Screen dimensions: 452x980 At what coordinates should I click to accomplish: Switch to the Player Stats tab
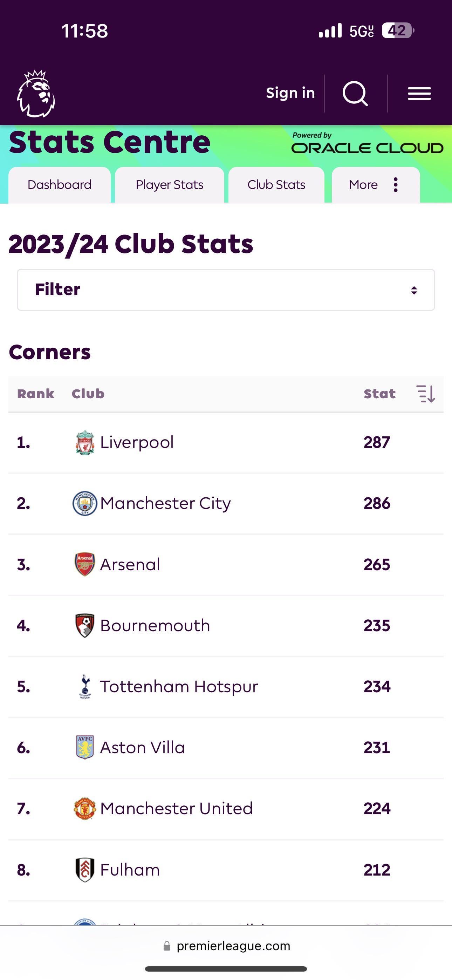coord(170,185)
